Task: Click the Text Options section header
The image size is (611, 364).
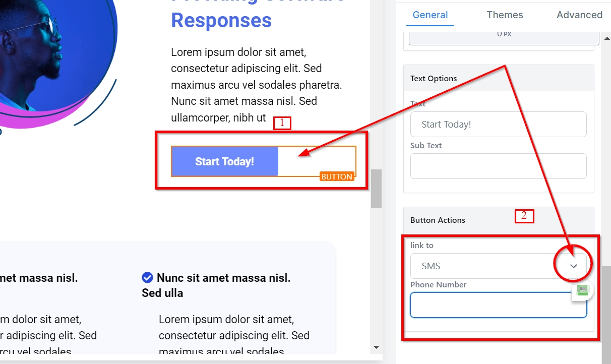Action: 434,79
